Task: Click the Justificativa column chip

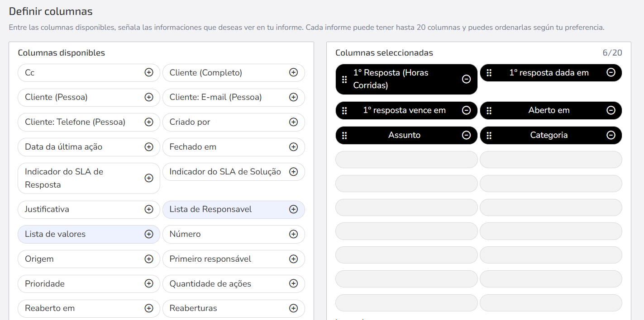Action: click(x=89, y=209)
